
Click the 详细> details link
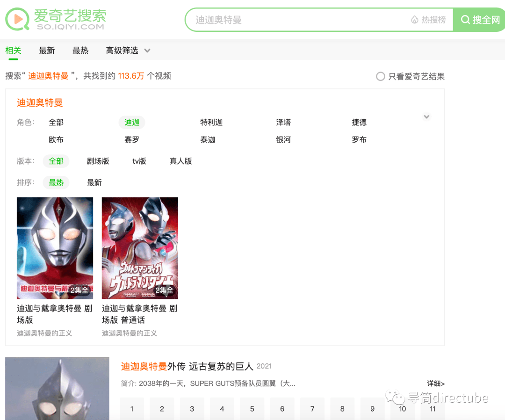(435, 383)
